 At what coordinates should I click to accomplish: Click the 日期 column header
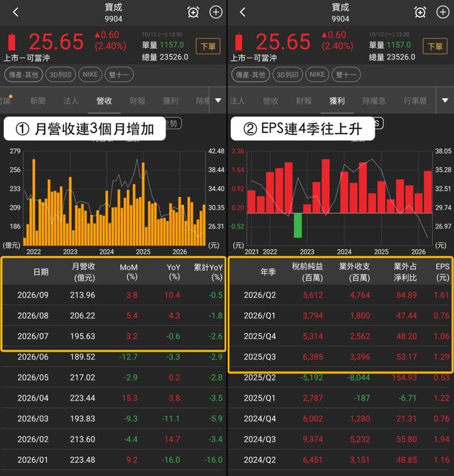point(41,272)
